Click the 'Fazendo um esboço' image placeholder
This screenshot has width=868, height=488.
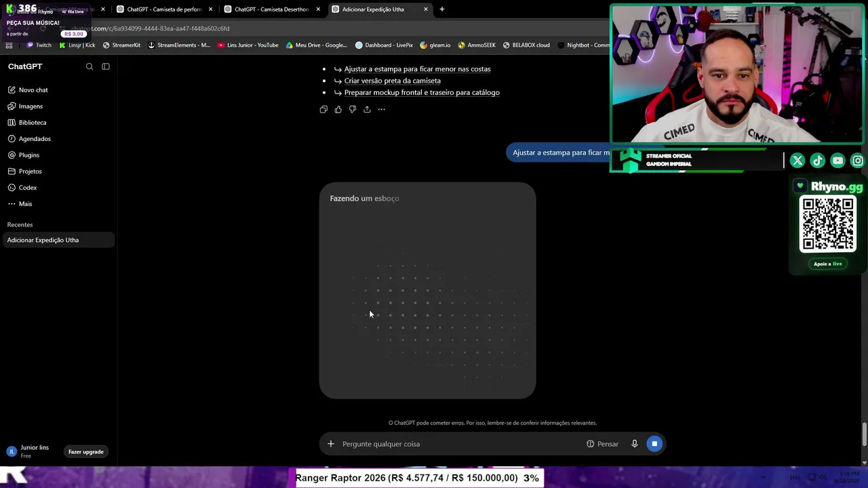click(428, 290)
